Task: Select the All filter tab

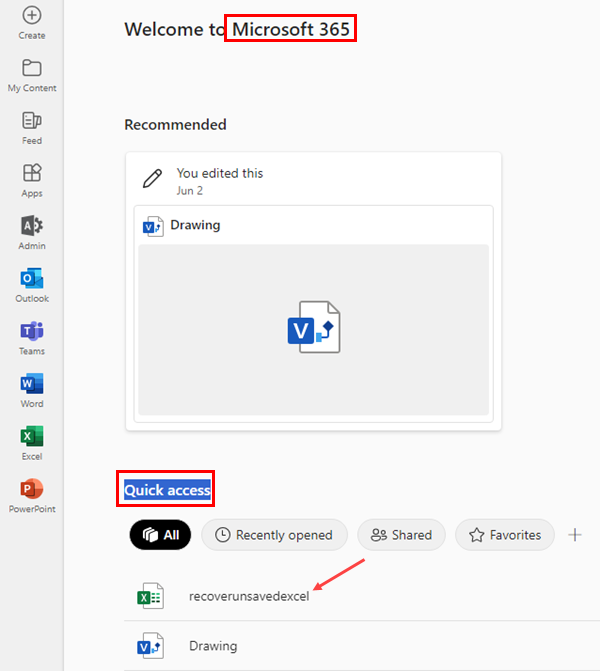Action: tap(160, 535)
